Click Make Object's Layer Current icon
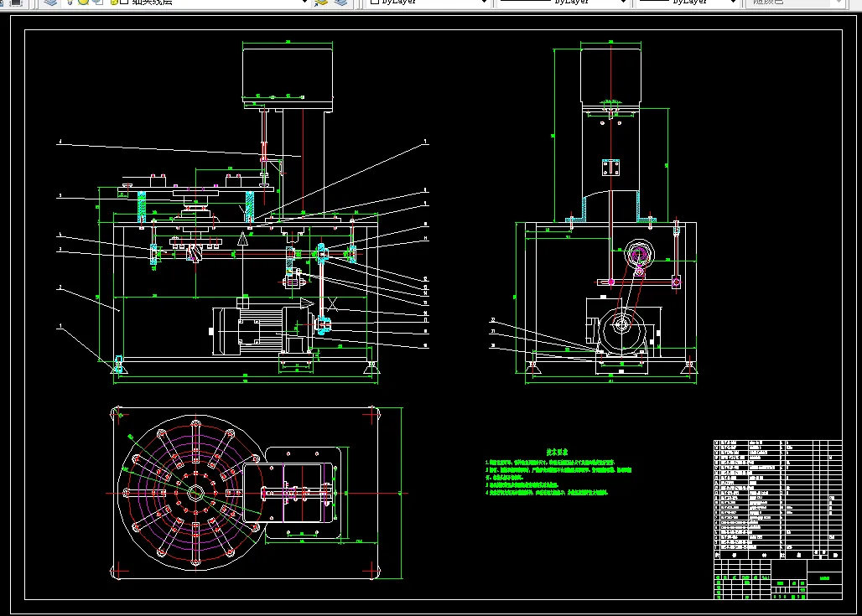Viewport: 862px width, 616px height. click(x=320, y=3)
